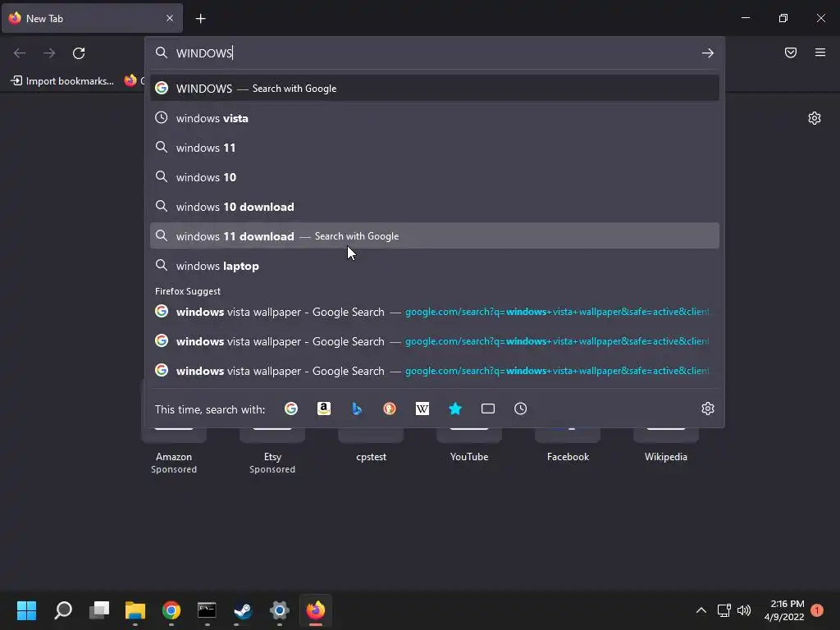
Task: Choose the windows 11 suggestion
Action: point(435,148)
